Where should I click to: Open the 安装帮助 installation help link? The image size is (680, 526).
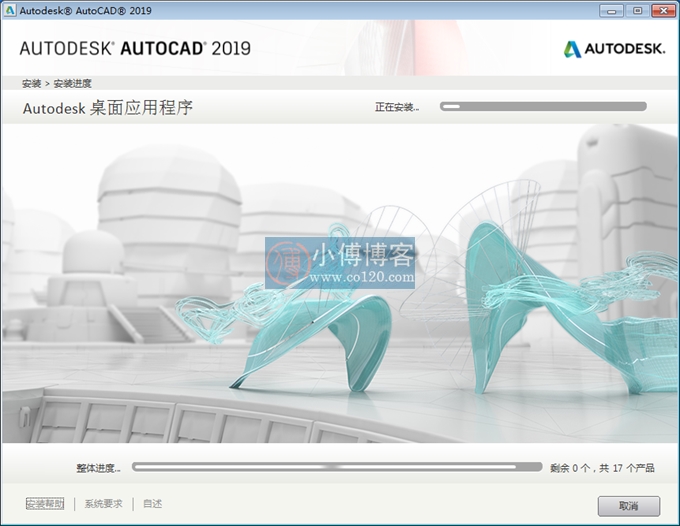click(x=45, y=503)
